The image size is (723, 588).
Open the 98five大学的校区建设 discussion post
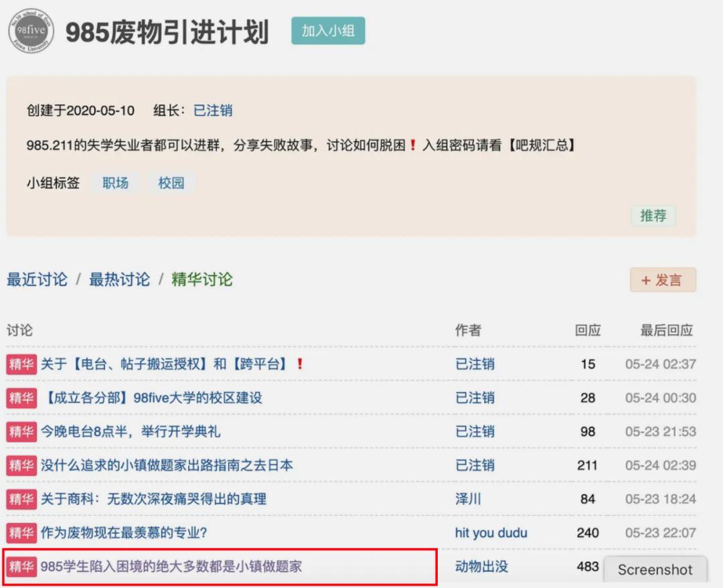(x=151, y=398)
